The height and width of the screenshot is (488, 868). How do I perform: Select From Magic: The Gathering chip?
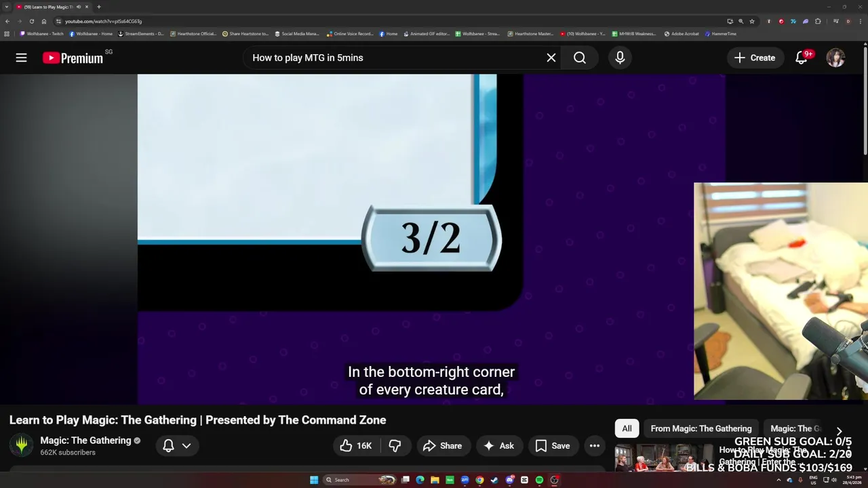[x=701, y=428]
